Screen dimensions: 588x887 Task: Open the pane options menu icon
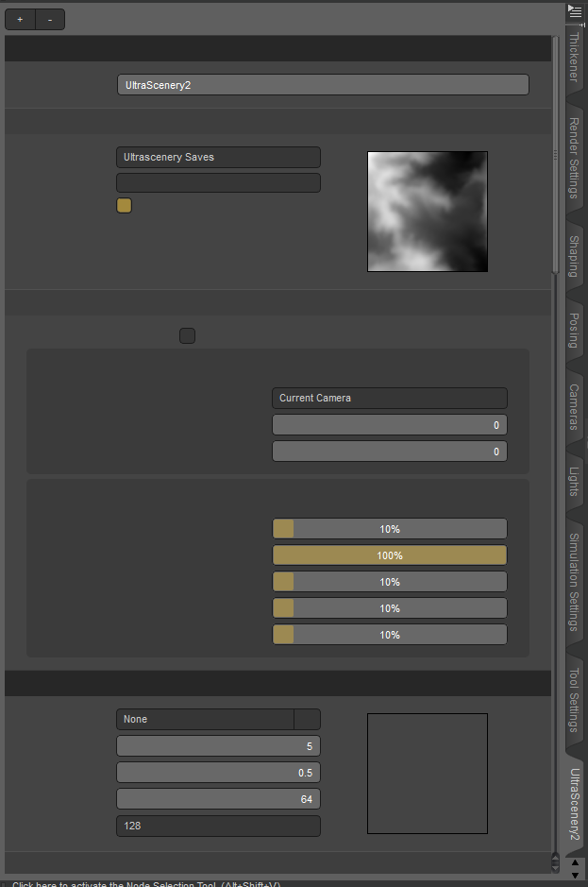pyautogui.click(x=575, y=10)
